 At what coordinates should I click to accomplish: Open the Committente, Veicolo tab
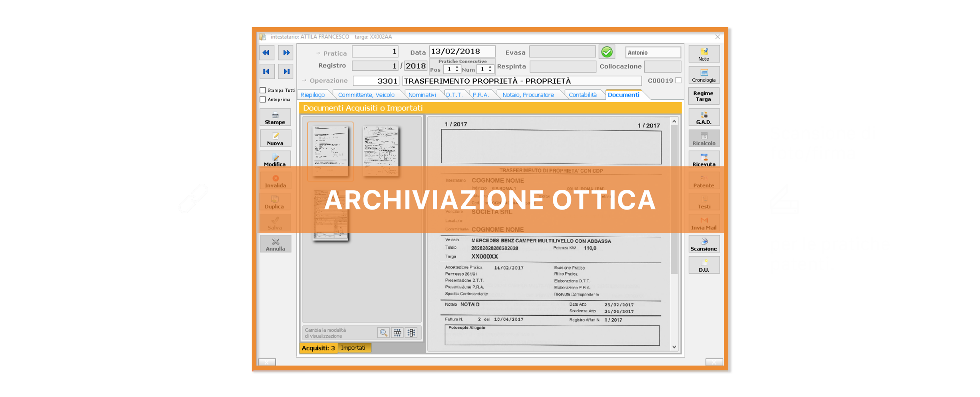tap(366, 95)
